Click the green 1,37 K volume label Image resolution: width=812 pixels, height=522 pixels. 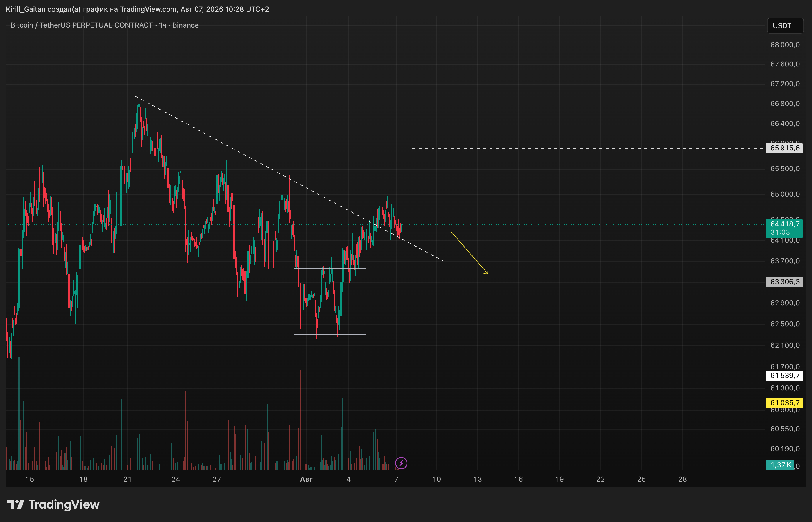click(x=780, y=465)
